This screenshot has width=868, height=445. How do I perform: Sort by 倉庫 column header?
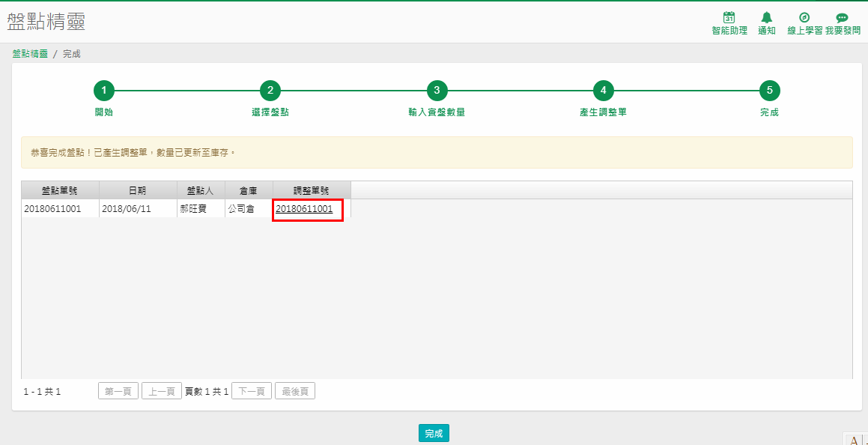[x=249, y=190]
